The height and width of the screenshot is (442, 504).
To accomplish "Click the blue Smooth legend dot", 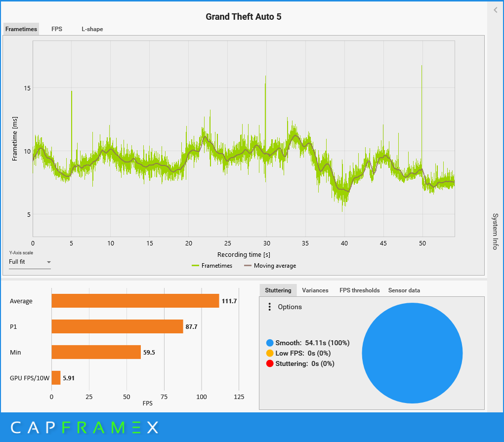I will (270, 343).
